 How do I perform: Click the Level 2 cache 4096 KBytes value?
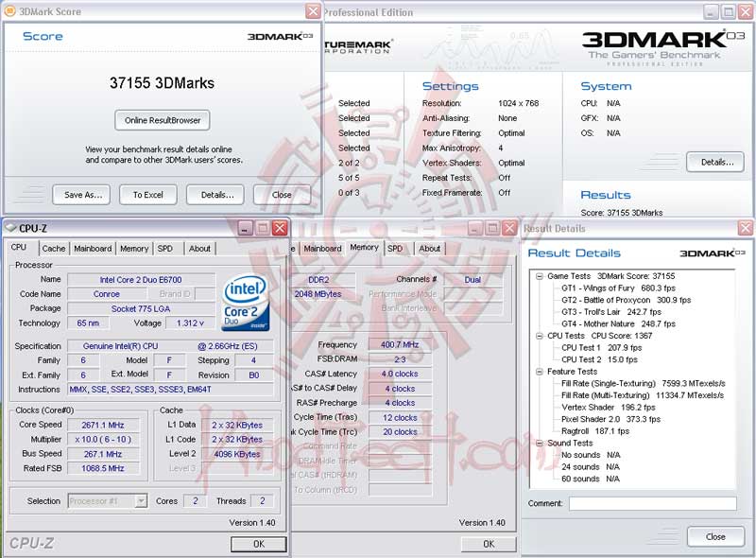coord(237,454)
